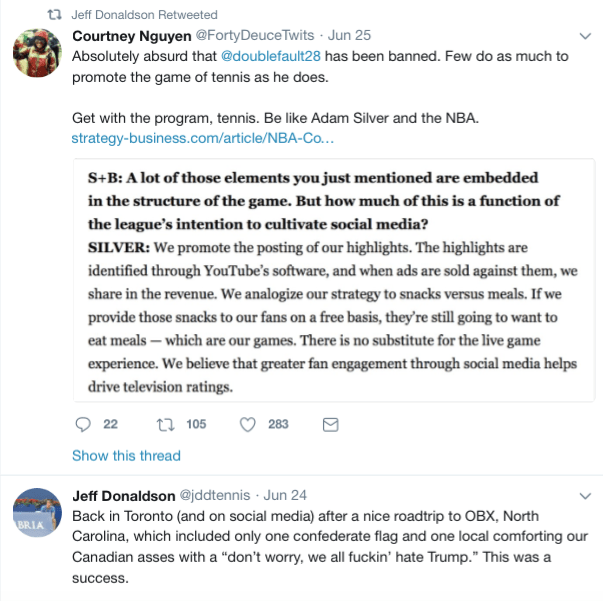Click the Jeff Donaldson Retweeted label
Screen dimensions: 603x601
pyautogui.click(x=144, y=16)
